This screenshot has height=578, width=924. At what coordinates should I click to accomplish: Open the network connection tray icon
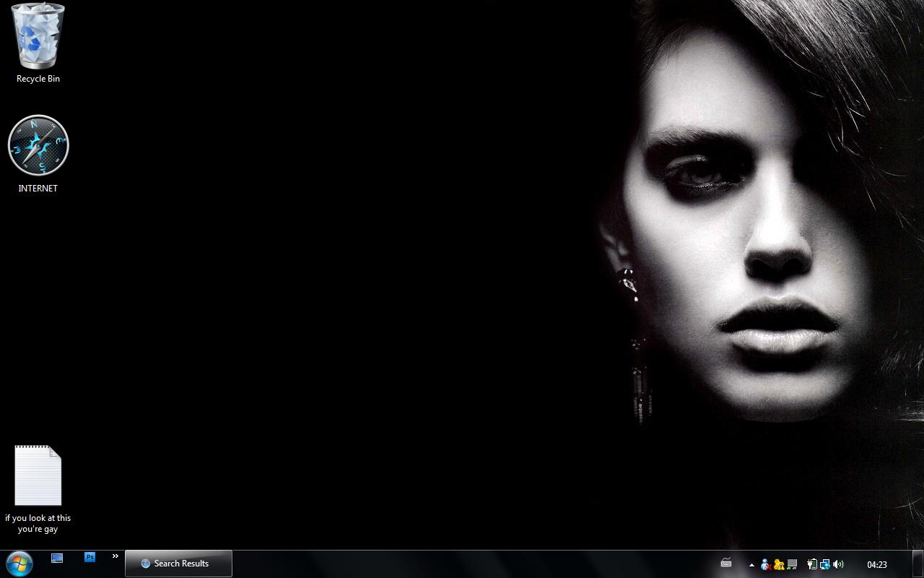tap(824, 564)
